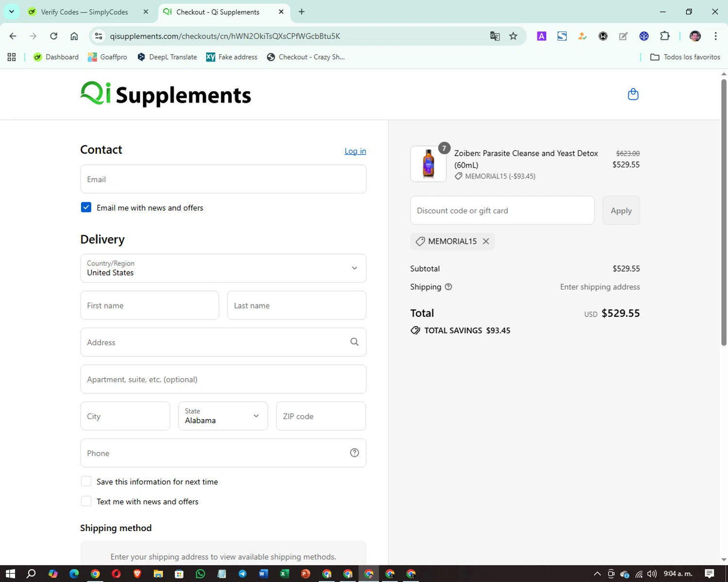The image size is (728, 582).
Task: Switch to the Verify Codes — SimplyCodes tab
Action: (x=84, y=12)
